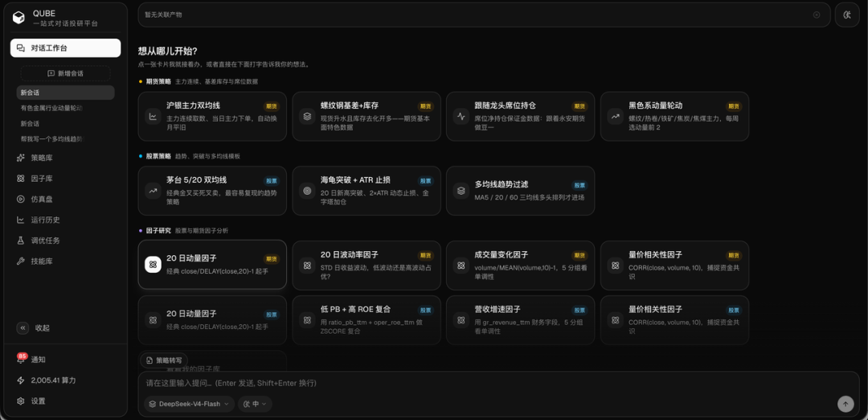The width and height of the screenshot is (868, 420).
Task: Click the 量价相关性因子 title with 期货 tag
Action: coord(656,254)
